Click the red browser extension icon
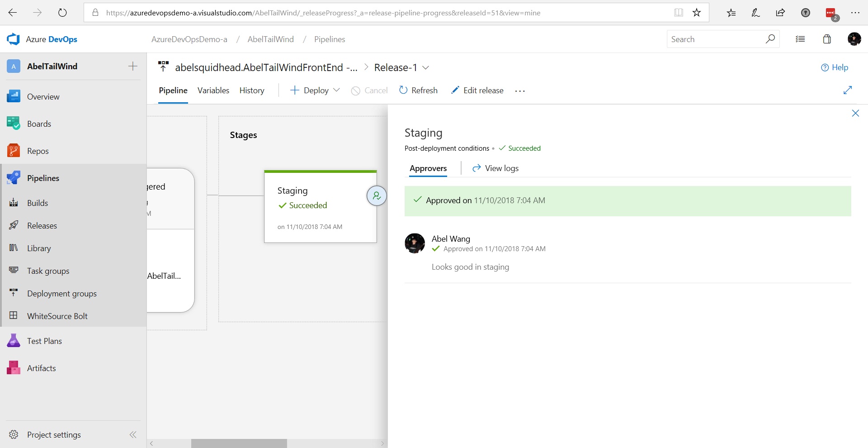 pos(830,13)
